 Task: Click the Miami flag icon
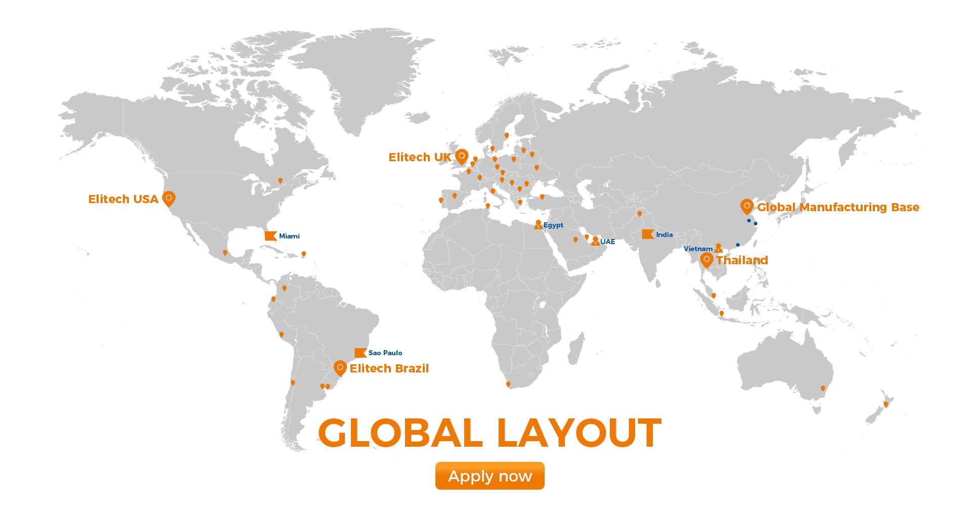pos(271,236)
